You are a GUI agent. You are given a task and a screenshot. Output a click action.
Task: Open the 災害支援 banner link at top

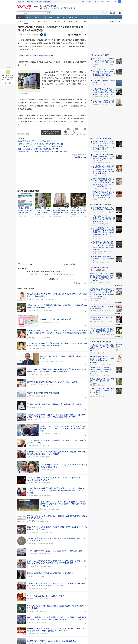coord(38,2)
